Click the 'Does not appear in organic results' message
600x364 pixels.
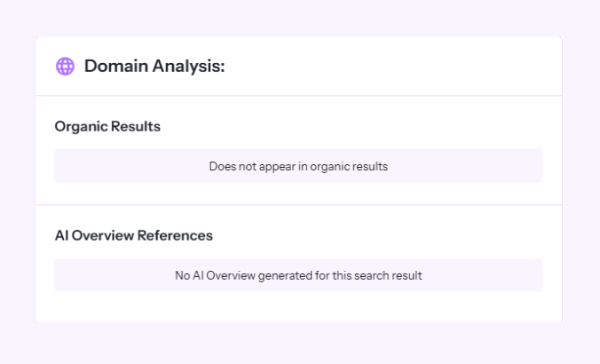298,166
